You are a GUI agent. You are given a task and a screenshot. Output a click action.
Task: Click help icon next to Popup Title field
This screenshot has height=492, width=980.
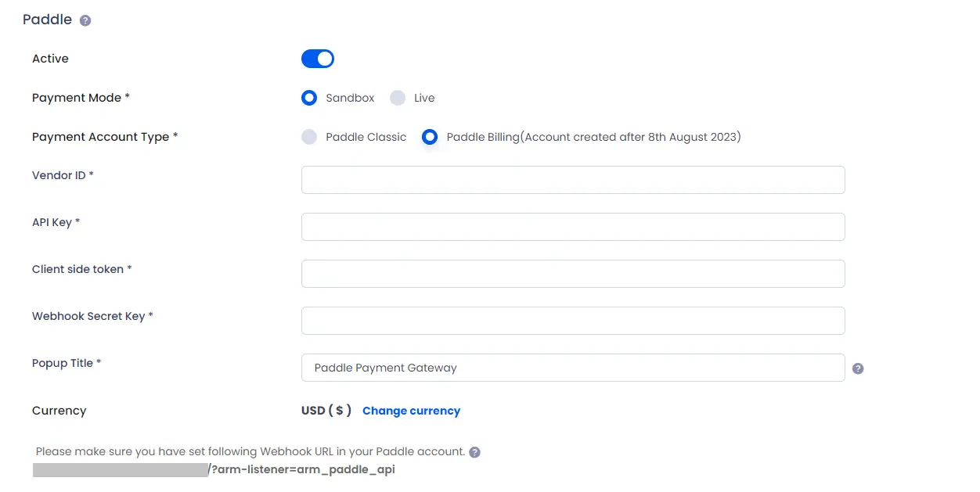pos(858,368)
